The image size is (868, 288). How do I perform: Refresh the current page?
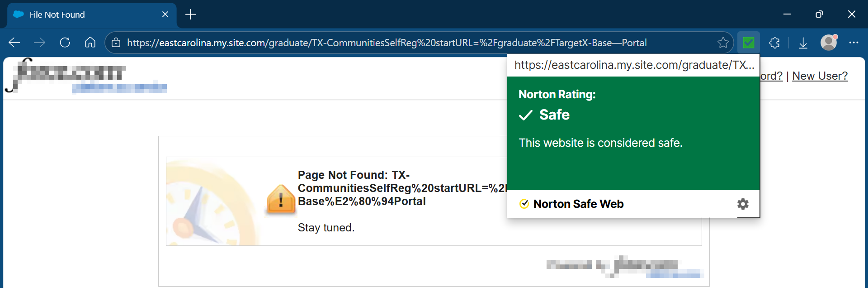[65, 43]
